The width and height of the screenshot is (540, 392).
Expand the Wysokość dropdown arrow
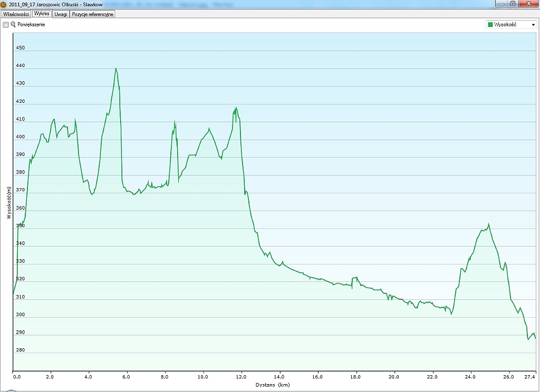point(533,25)
